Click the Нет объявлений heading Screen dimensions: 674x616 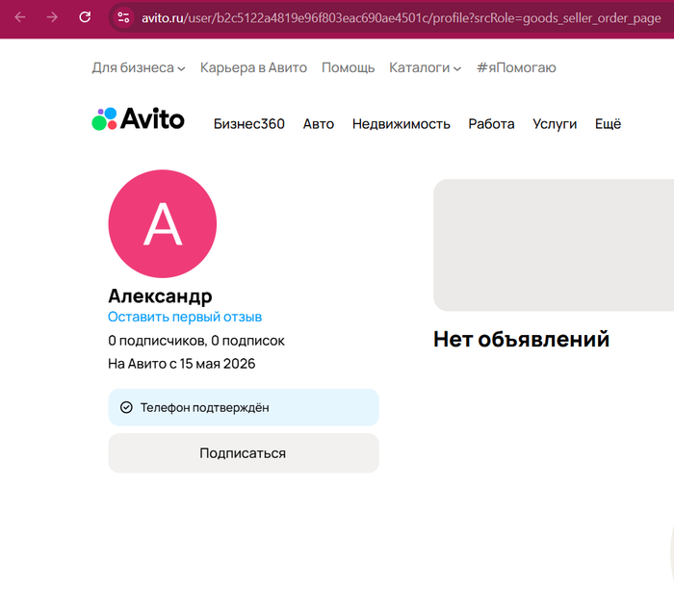(522, 340)
